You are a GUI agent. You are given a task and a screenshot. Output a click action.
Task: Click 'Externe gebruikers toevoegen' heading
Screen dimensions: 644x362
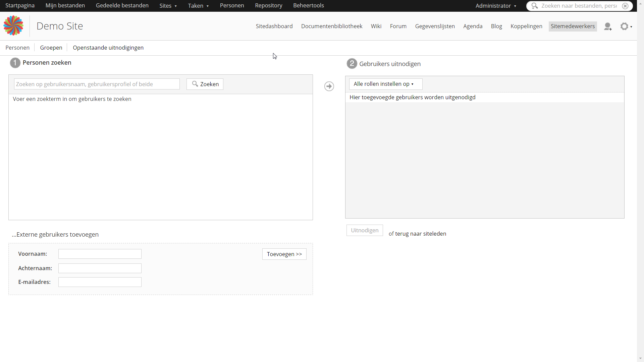point(55,234)
